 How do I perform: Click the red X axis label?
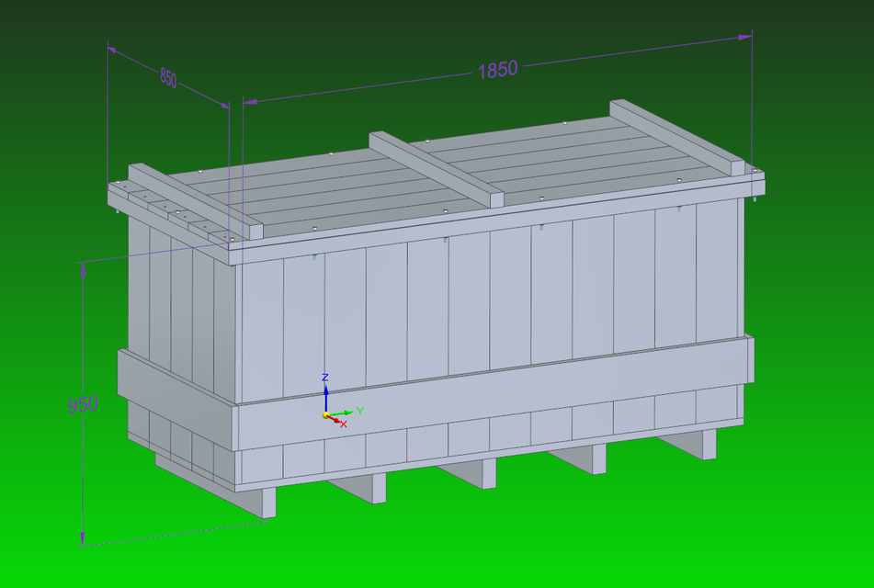pos(343,424)
